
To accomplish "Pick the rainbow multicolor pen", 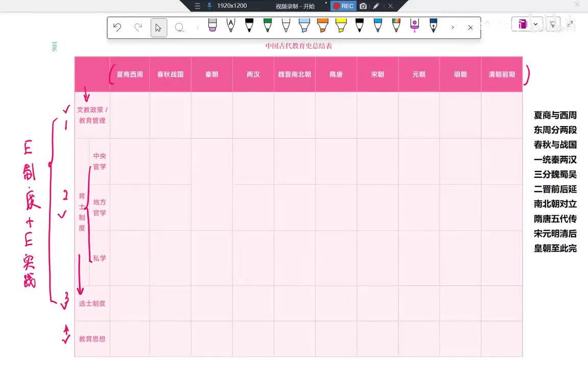I will click(396, 25).
